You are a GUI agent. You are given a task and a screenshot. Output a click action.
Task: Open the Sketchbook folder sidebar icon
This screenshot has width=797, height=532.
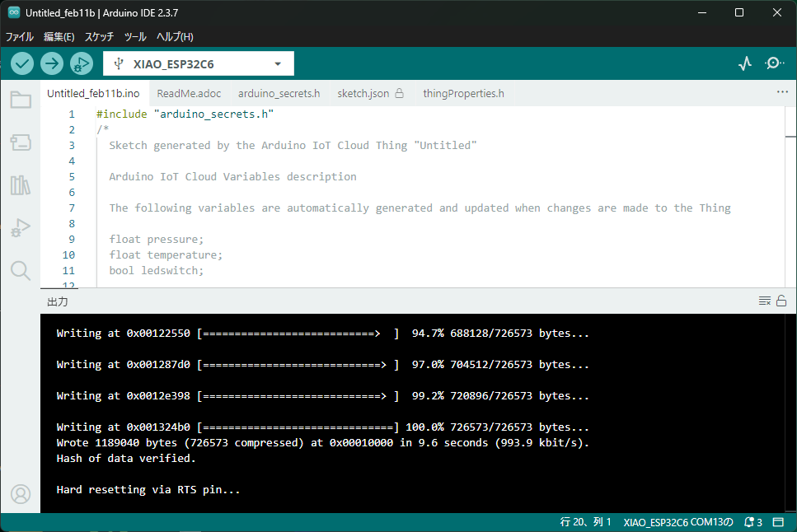[21, 100]
